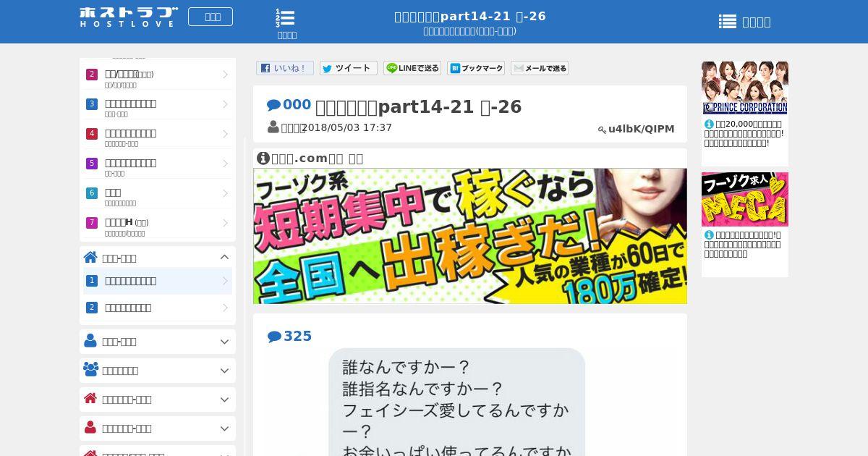Open the chat message image in post 325
The image size is (868, 456).
(x=456, y=402)
